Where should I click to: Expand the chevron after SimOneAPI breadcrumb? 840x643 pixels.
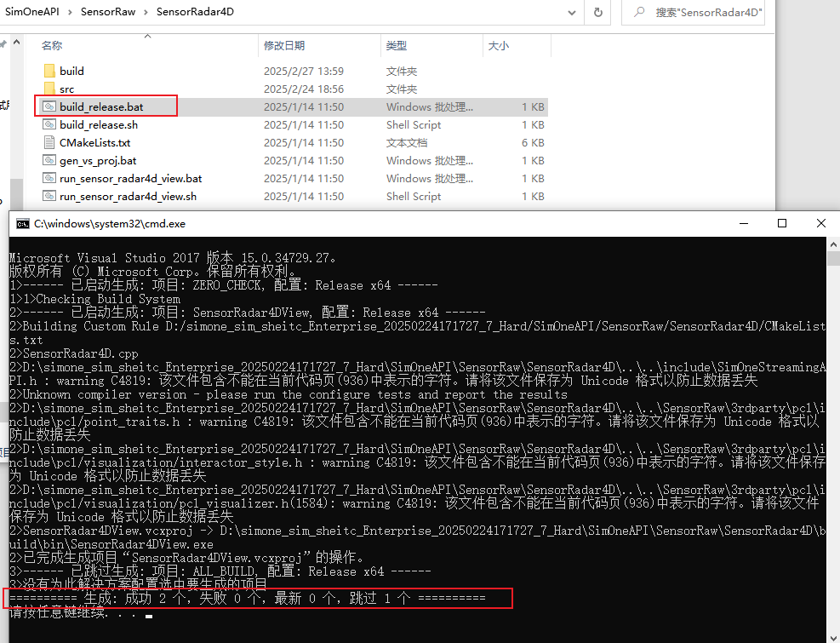(70, 12)
